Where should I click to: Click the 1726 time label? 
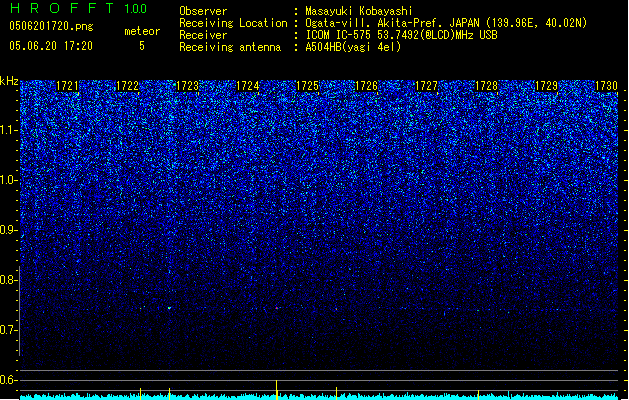click(x=367, y=86)
